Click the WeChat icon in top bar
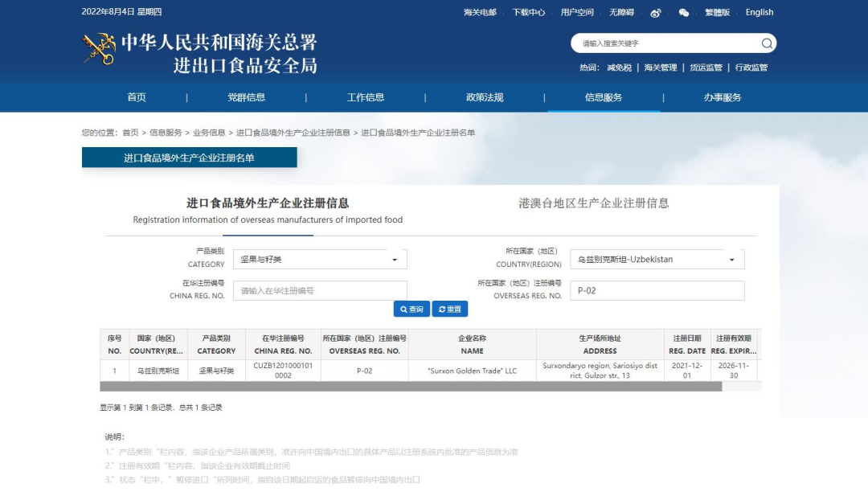 [x=684, y=12]
